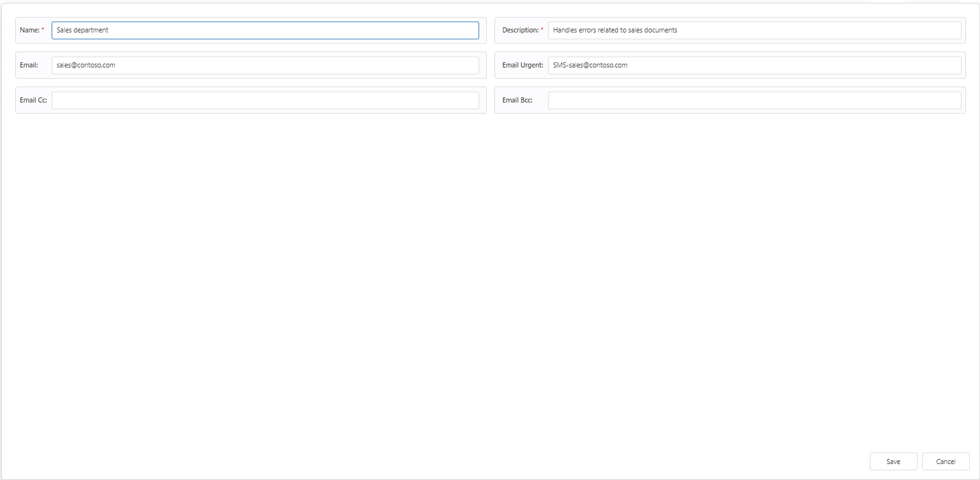Click on the "sales@contoso.com" address text

point(85,65)
